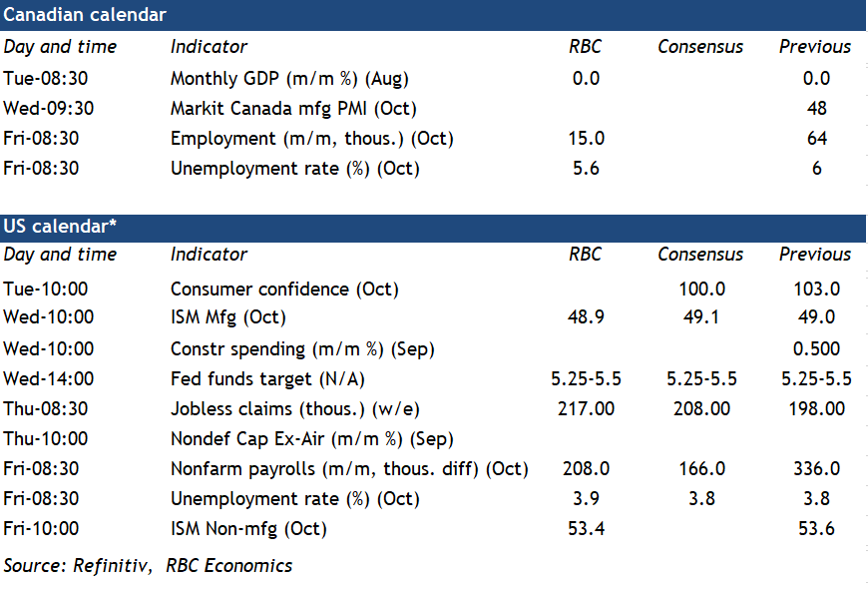Click the Consumer confidence consensus value 100.0
The width and height of the screenshot is (868, 589).
click(x=700, y=289)
